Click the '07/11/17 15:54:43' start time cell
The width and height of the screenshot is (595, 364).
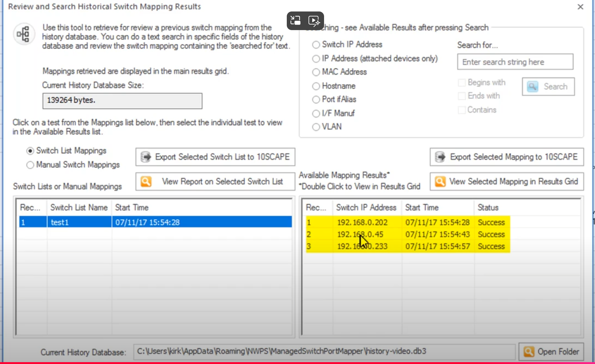pos(437,234)
